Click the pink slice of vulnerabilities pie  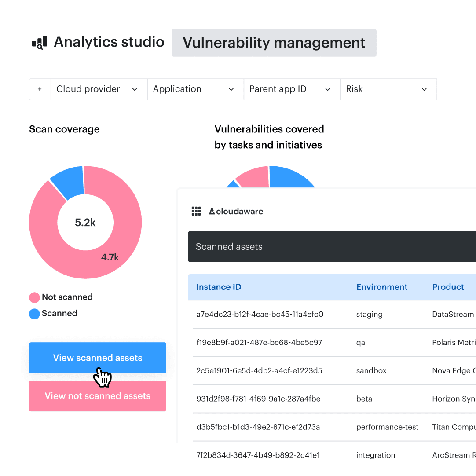pyautogui.click(x=255, y=178)
